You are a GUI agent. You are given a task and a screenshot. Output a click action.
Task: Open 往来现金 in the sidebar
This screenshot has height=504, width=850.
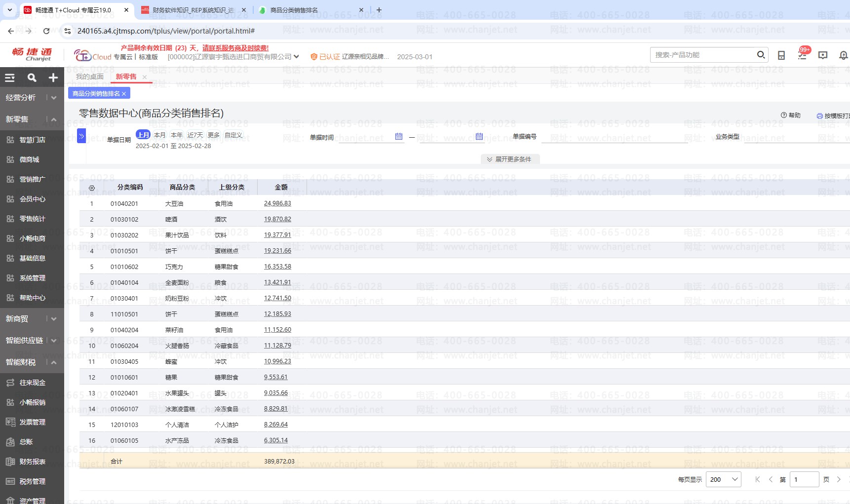click(x=32, y=383)
